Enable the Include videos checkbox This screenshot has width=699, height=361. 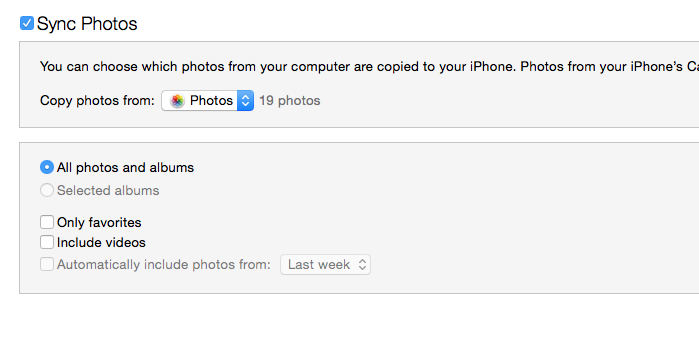click(x=47, y=242)
